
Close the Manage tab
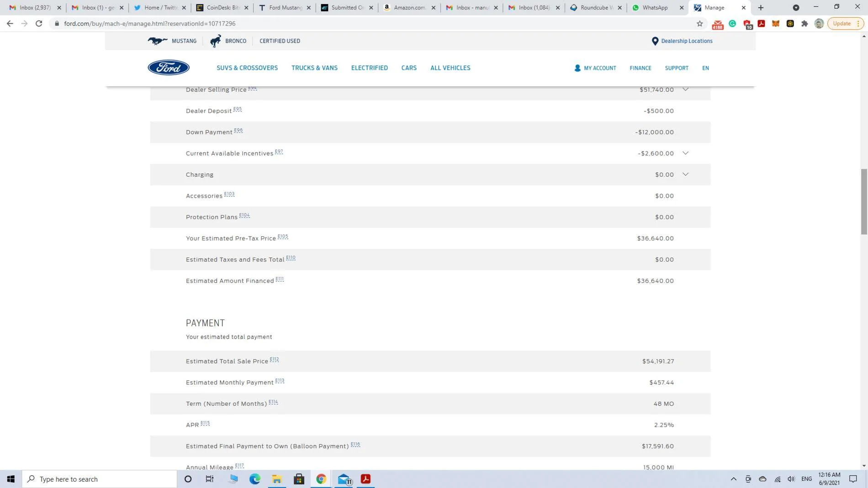click(x=743, y=8)
